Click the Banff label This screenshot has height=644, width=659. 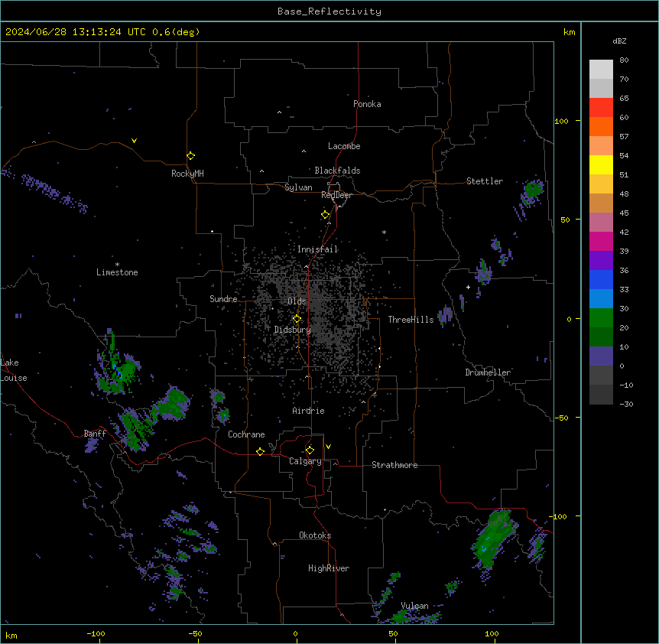click(x=95, y=434)
